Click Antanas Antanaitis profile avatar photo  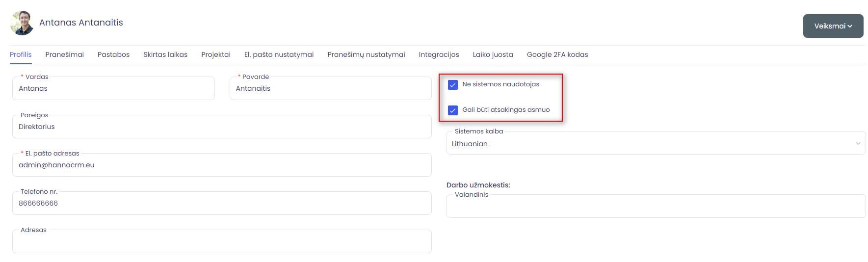coord(22,23)
